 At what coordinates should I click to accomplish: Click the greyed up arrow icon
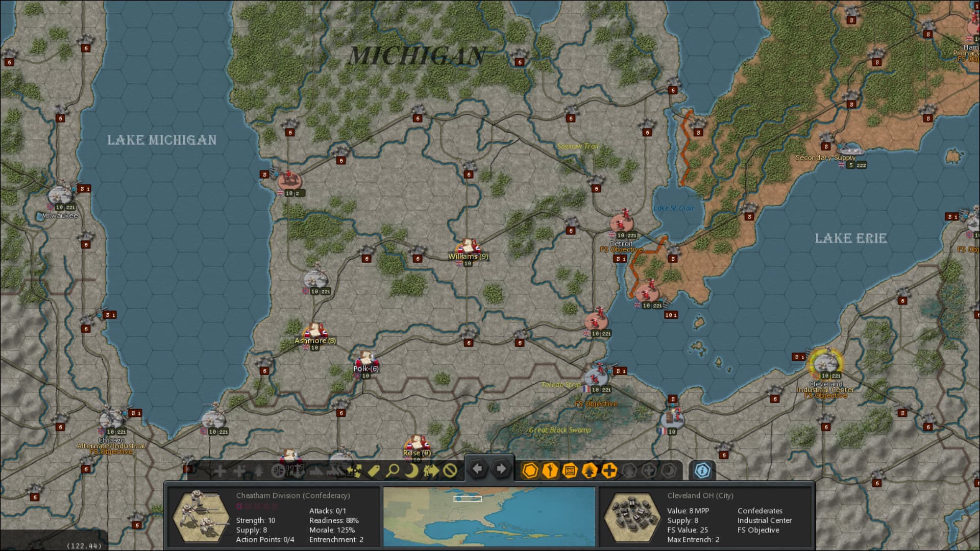pos(258,470)
